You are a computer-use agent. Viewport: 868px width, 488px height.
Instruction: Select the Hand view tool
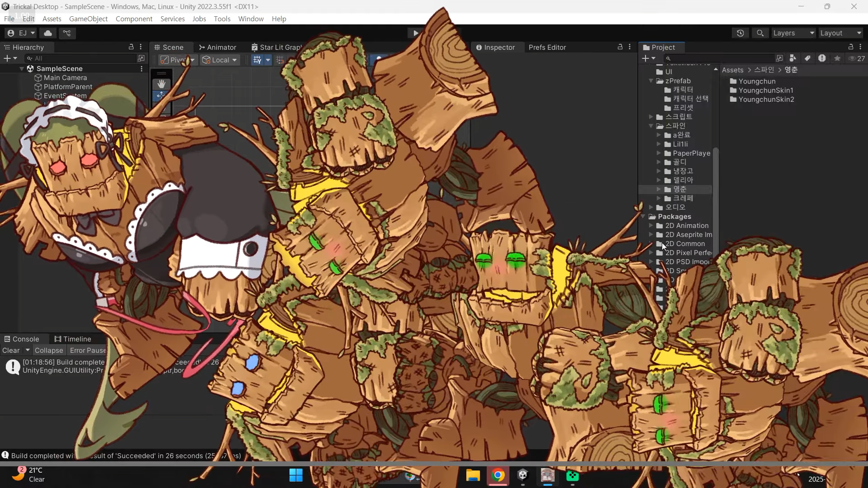pos(161,84)
